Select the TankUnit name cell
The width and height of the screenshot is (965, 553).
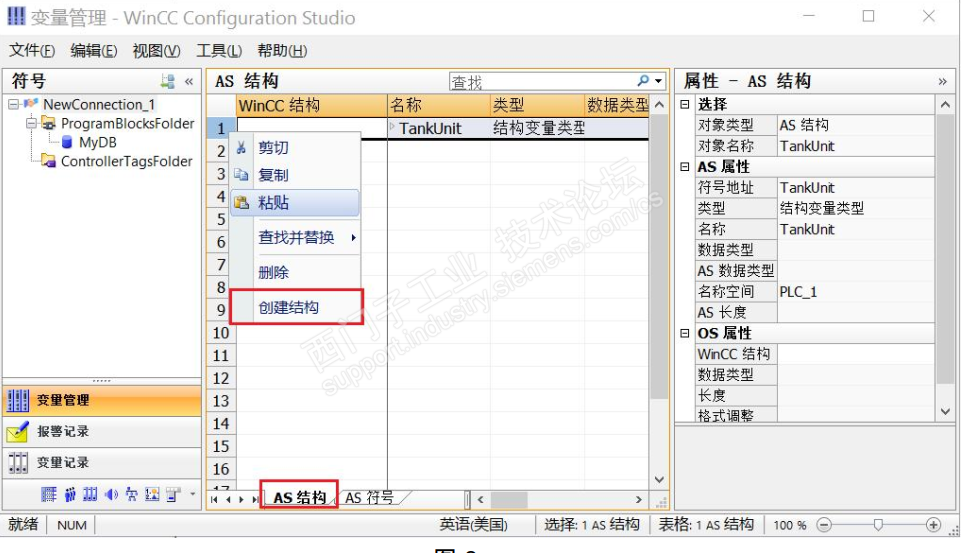coord(439,128)
